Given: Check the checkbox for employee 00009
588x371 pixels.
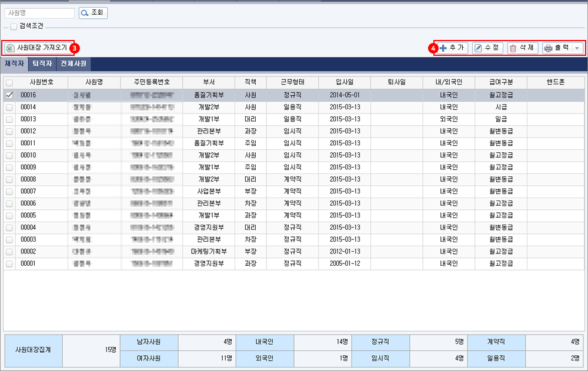Looking at the screenshot, I should [9, 168].
